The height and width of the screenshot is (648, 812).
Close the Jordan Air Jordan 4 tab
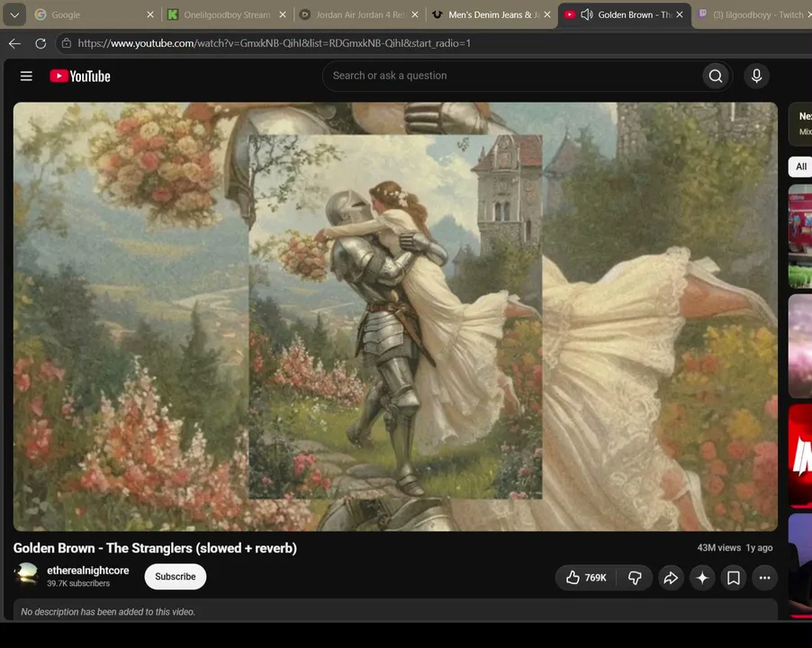click(x=415, y=15)
